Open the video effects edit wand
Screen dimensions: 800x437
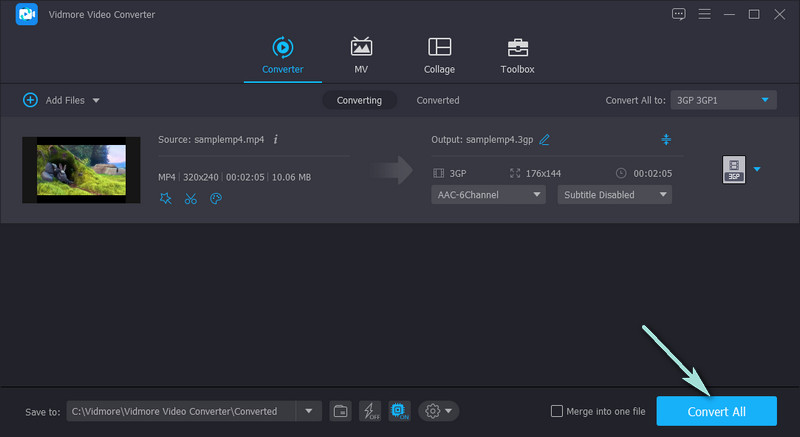pos(166,198)
